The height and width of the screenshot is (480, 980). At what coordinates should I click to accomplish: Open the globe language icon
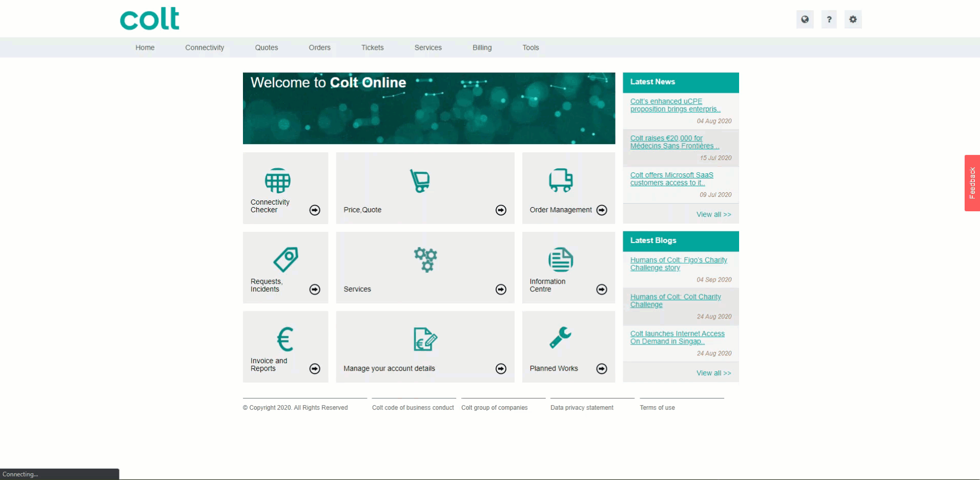pos(805,19)
